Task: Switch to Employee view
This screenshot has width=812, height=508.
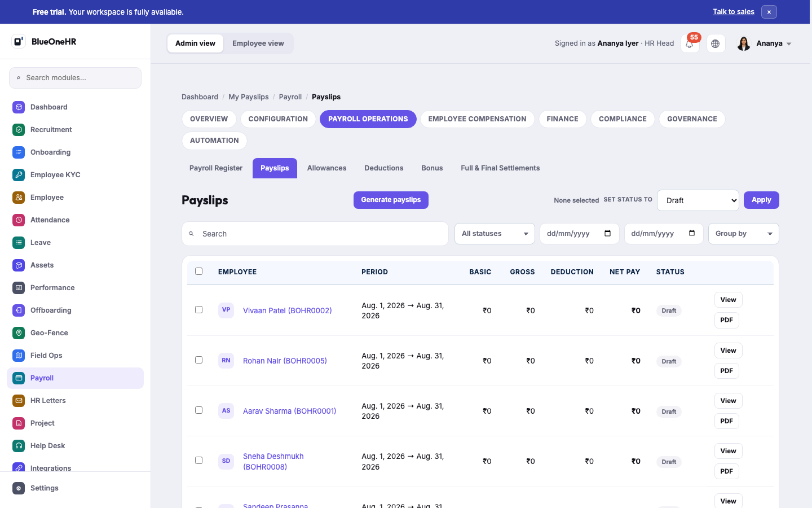Action: coord(258,43)
